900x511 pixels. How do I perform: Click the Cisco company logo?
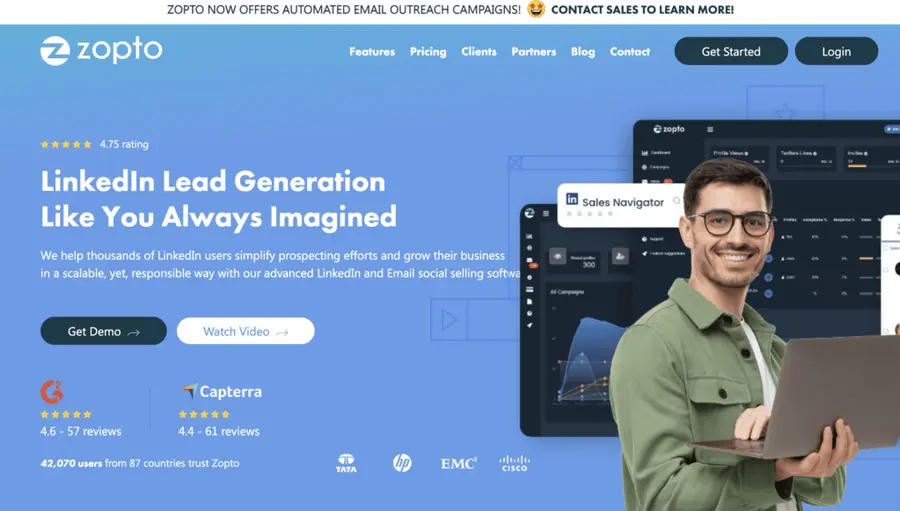[514, 463]
